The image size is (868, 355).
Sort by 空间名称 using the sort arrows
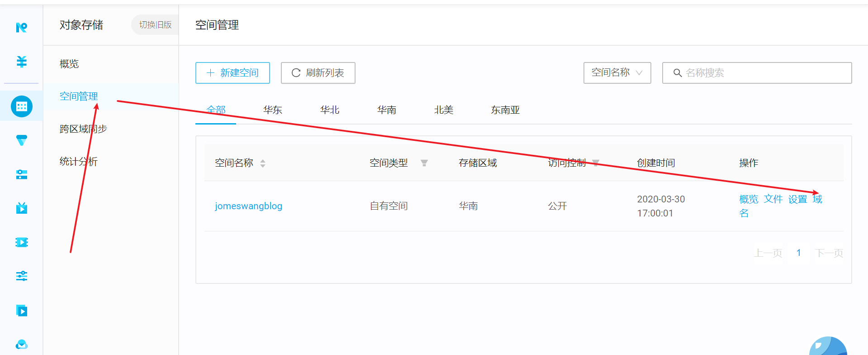[263, 163]
